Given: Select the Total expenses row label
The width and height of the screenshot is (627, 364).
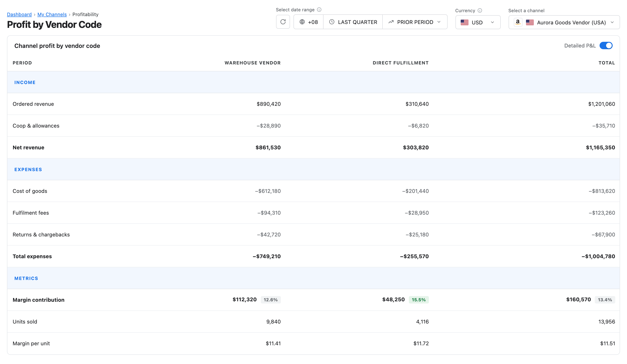Looking at the screenshot, I should [x=32, y=256].
